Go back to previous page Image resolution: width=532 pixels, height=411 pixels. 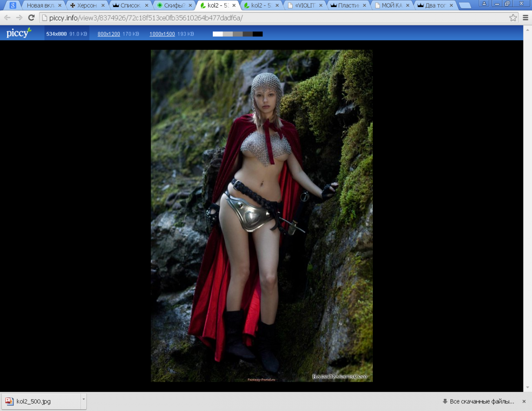pyautogui.click(x=7, y=18)
